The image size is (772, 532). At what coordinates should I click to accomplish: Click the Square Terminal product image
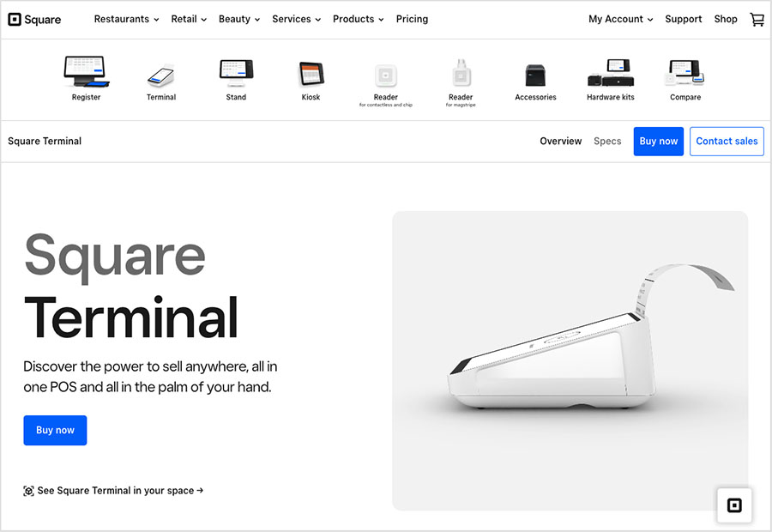[x=570, y=360]
